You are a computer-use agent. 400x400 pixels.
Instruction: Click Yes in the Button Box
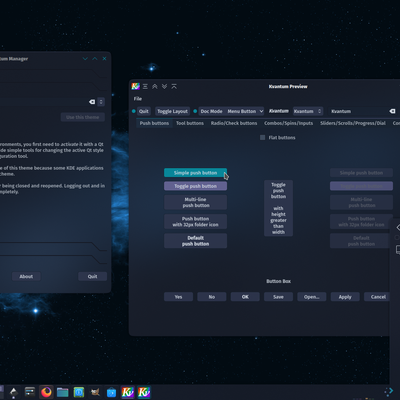[x=178, y=297]
